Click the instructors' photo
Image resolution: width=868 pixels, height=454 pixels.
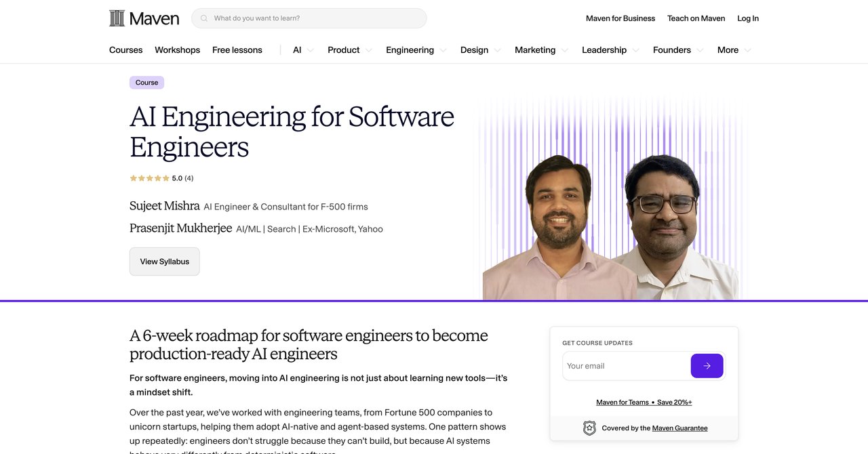pyautogui.click(x=610, y=227)
